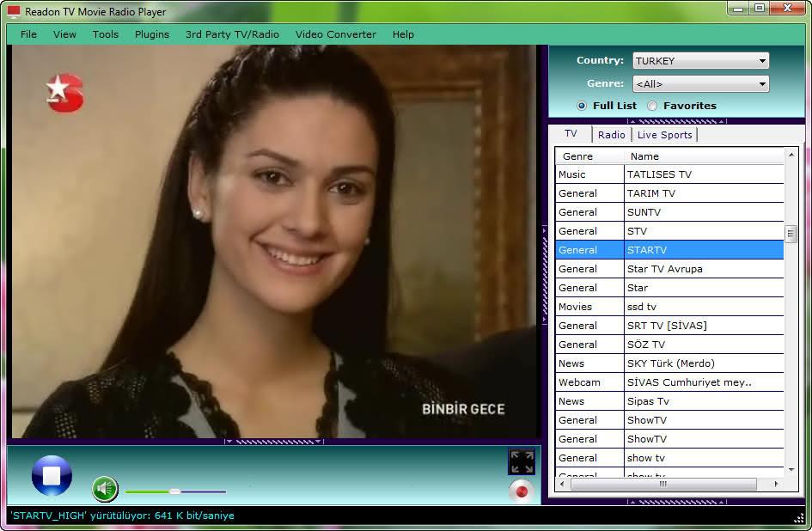
Task: Mute audio with the green speaker icon
Action: (x=105, y=490)
